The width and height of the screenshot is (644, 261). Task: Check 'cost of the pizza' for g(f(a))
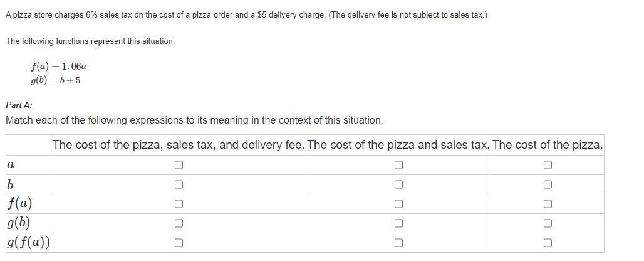(x=548, y=243)
